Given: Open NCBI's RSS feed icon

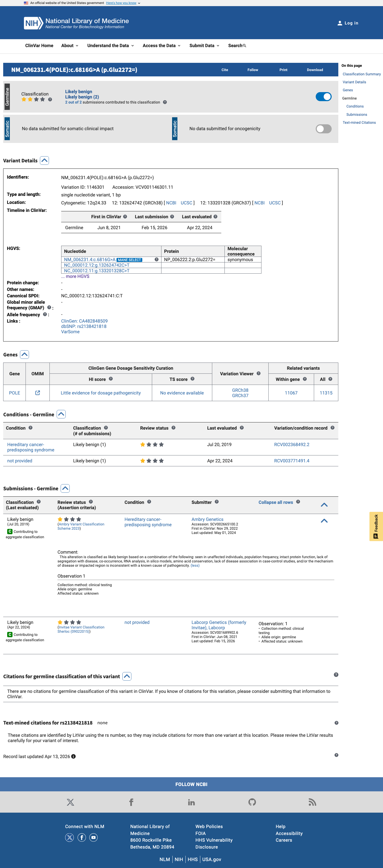Looking at the screenshot, I should point(312,802).
